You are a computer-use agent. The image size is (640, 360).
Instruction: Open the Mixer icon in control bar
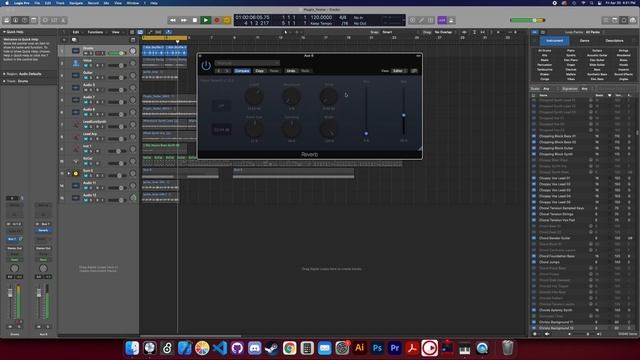point(54,20)
